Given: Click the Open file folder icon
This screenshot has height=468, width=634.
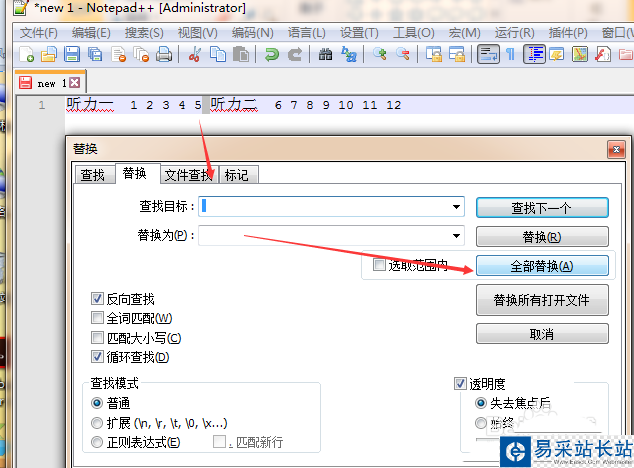Looking at the screenshot, I should tap(49, 54).
